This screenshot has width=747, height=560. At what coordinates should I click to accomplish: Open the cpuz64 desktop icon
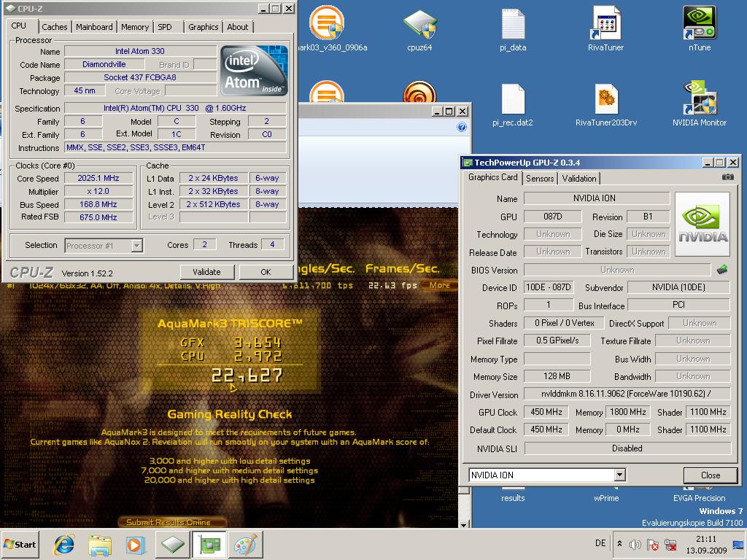coord(419,28)
